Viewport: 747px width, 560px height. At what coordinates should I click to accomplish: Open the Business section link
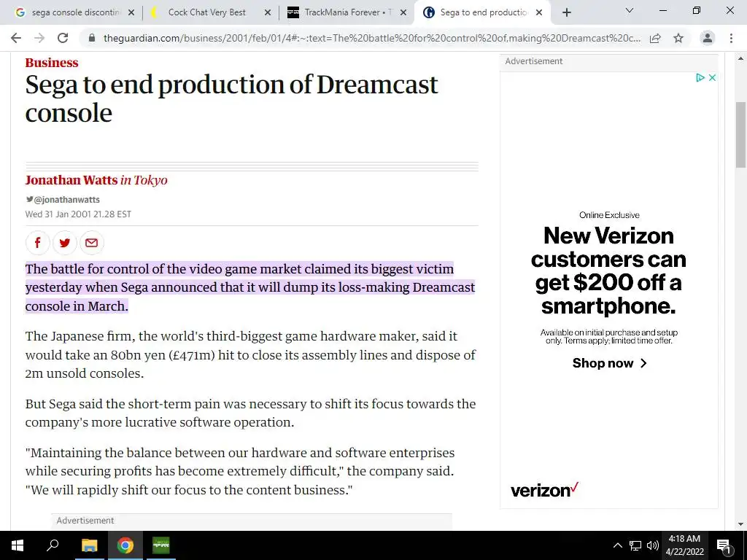click(x=52, y=63)
